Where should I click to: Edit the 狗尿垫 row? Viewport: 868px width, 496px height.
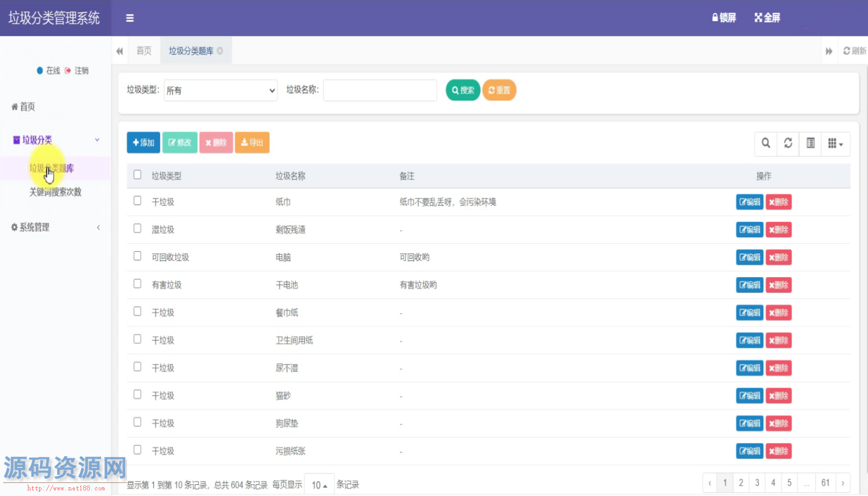click(x=750, y=423)
